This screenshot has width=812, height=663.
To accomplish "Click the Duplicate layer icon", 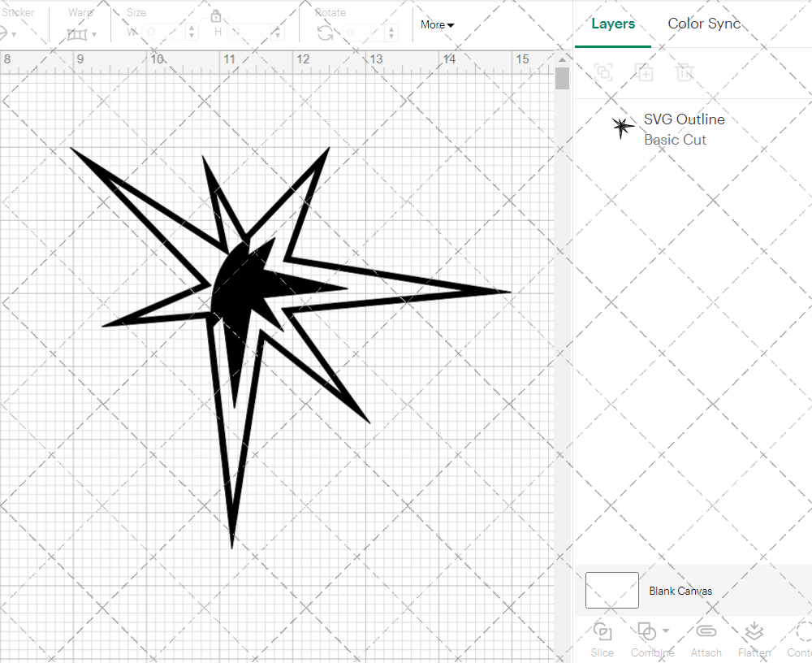I will 644,72.
